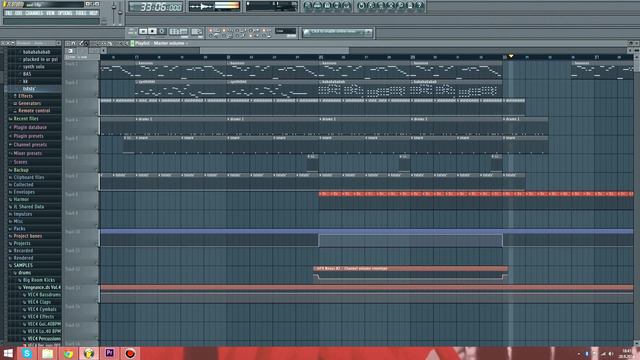Toggle song/pattern mode switch
The width and height of the screenshot is (640, 360).
coord(132,31)
